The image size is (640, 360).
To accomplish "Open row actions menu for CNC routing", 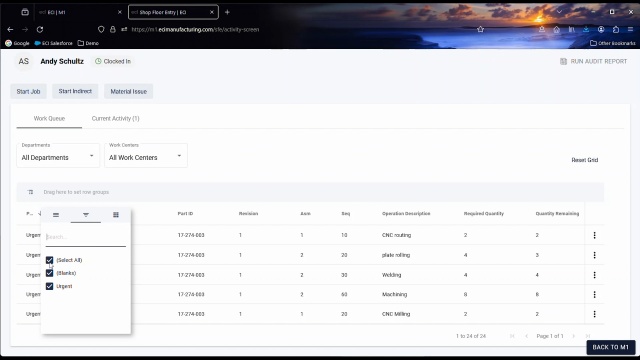I will pos(594,235).
